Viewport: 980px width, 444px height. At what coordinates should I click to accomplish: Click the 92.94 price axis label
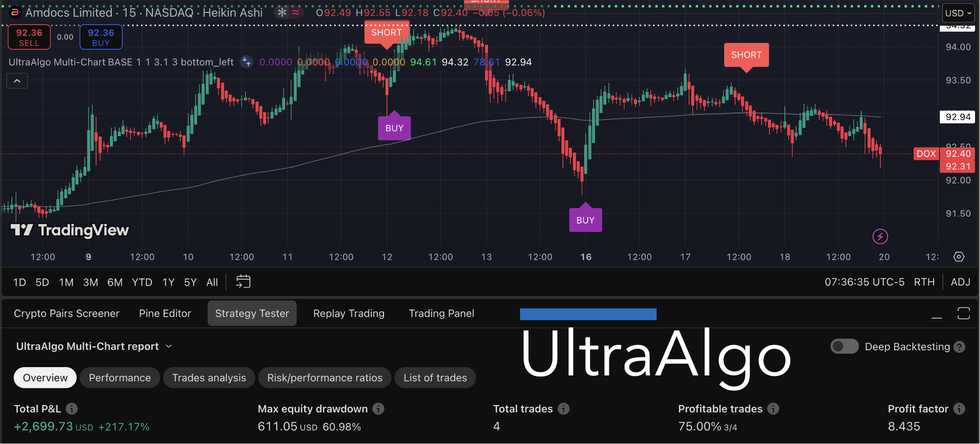click(958, 117)
